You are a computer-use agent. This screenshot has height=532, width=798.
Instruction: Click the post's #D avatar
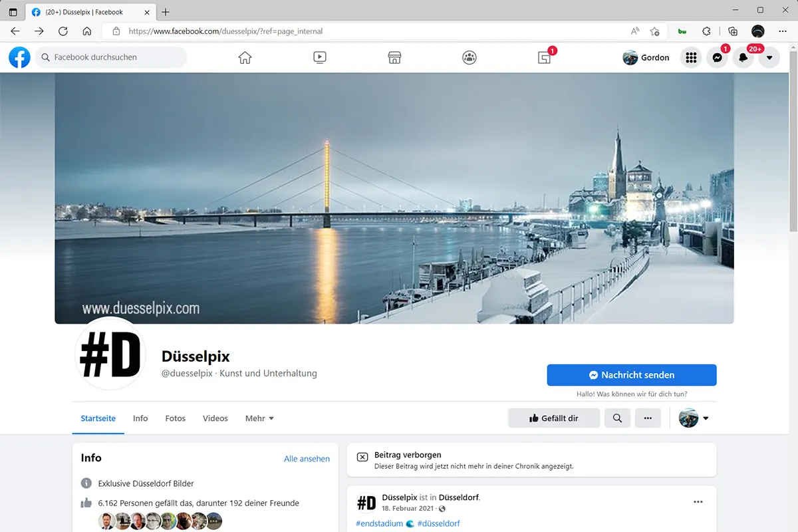click(x=366, y=502)
